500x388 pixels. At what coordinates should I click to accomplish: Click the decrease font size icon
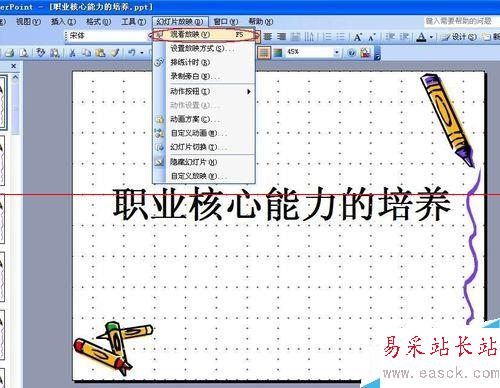372,37
